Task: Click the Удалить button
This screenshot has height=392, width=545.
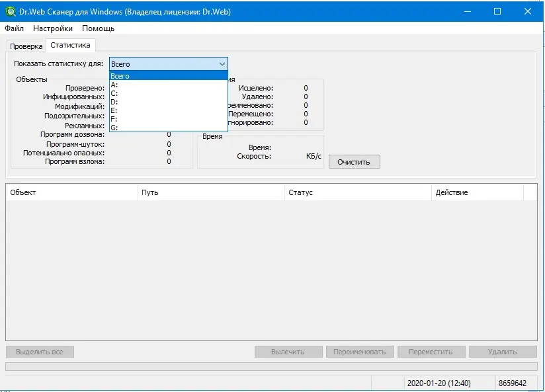Action: [503, 352]
